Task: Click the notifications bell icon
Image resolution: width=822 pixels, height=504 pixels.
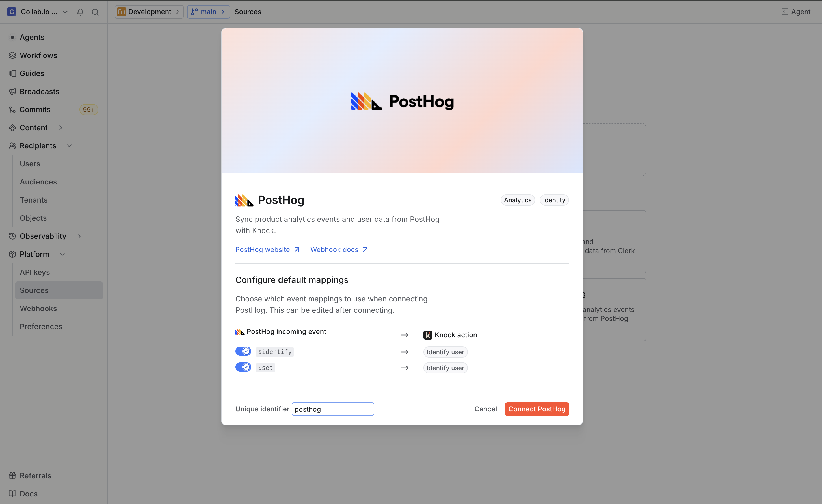Action: click(x=80, y=12)
